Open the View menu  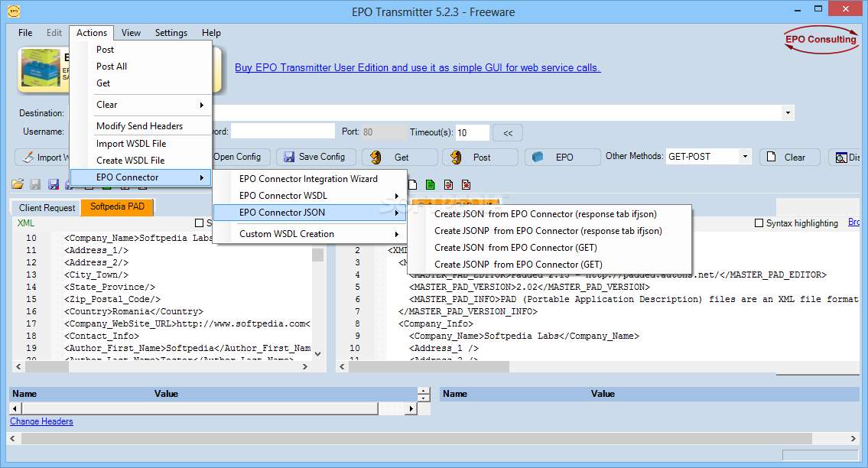(x=132, y=33)
